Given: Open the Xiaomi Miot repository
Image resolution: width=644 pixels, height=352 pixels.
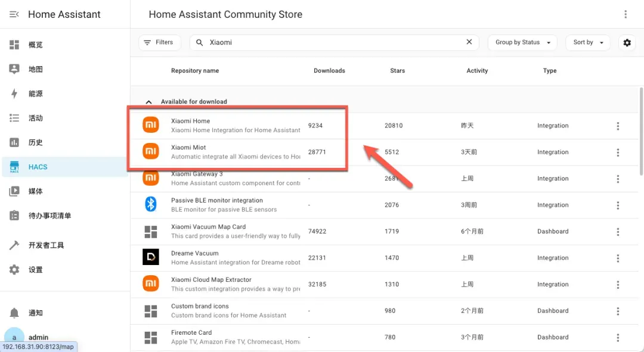Looking at the screenshot, I should pyautogui.click(x=188, y=148).
